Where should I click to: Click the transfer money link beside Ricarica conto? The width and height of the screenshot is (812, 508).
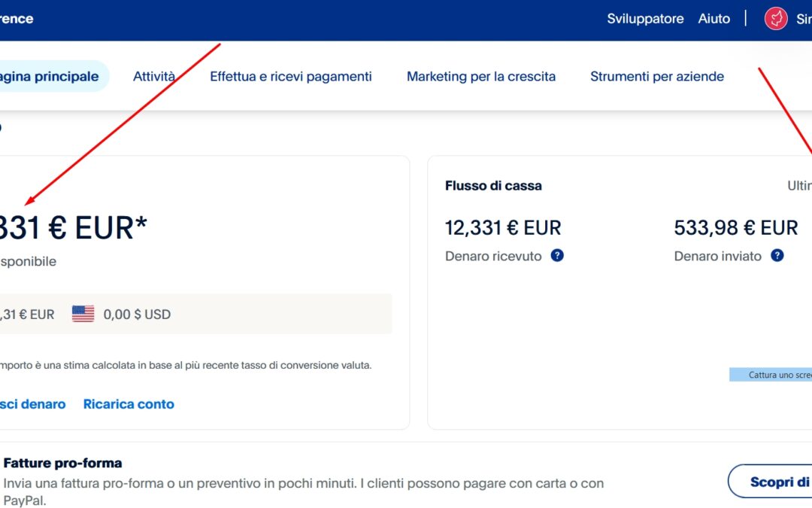[32, 404]
